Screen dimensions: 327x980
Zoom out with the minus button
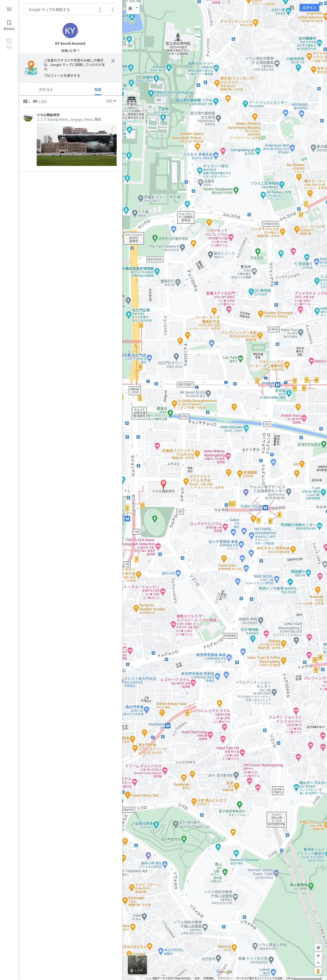318,962
